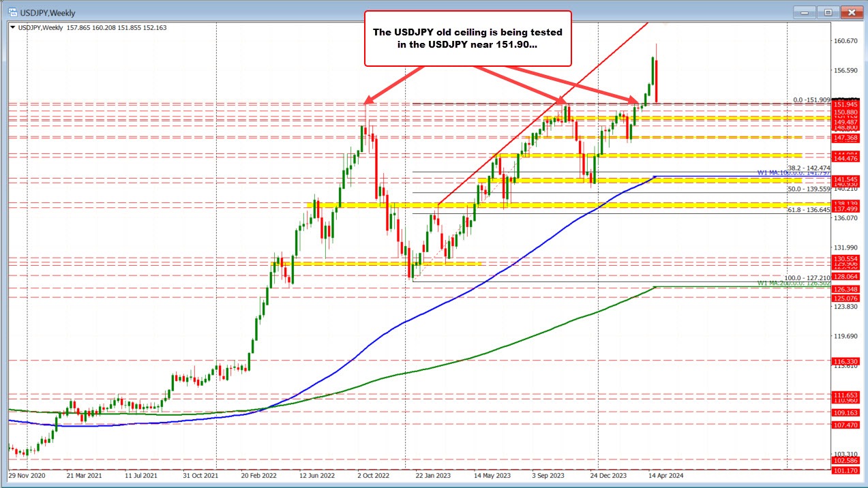Click the 136.070 price axis value
The height and width of the screenshot is (488, 868).
(846, 218)
